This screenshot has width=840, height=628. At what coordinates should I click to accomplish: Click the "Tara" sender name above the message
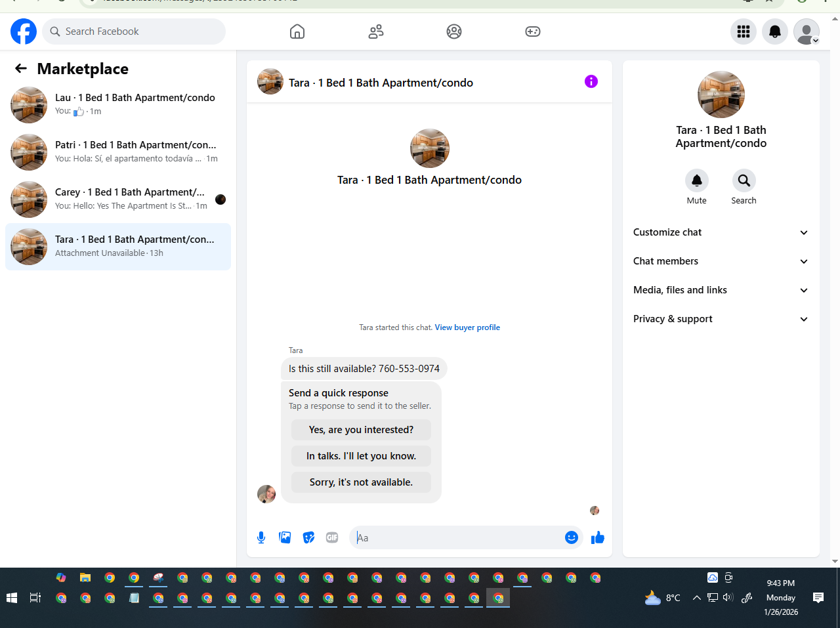296,350
